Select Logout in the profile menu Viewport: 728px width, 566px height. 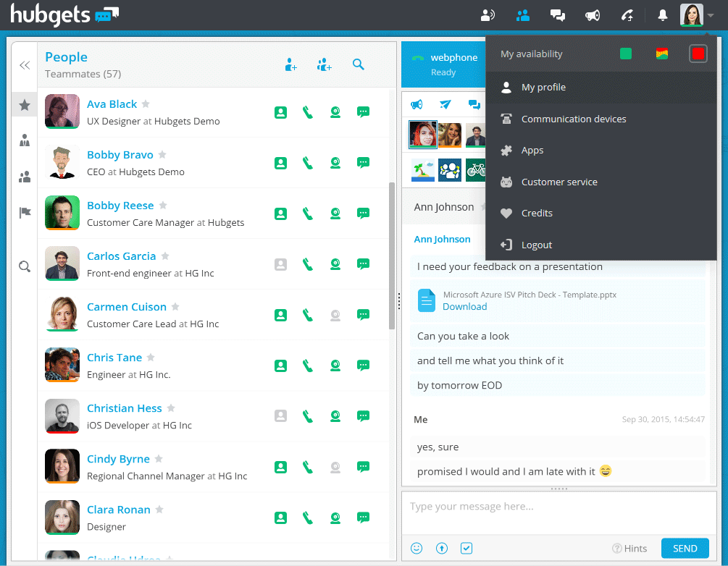[536, 245]
